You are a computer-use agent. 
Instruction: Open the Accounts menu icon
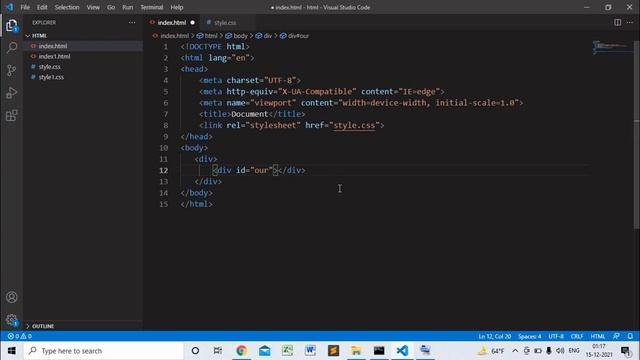click(x=11, y=297)
